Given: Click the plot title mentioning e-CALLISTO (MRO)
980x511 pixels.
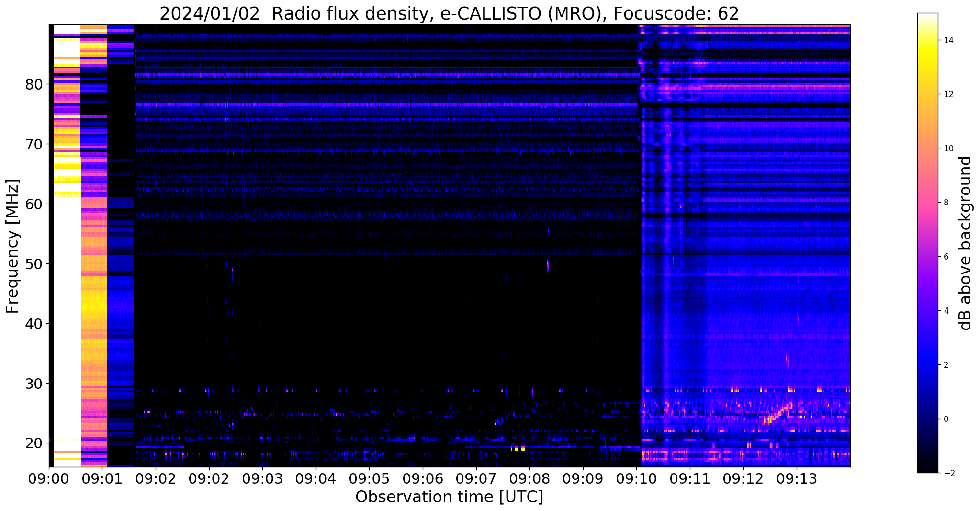Looking at the screenshot, I should point(449,13).
